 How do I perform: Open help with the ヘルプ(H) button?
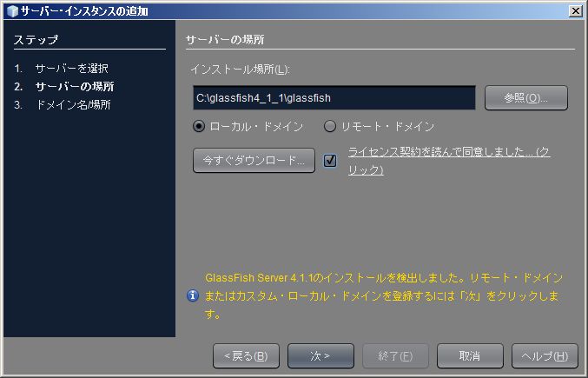tap(545, 356)
